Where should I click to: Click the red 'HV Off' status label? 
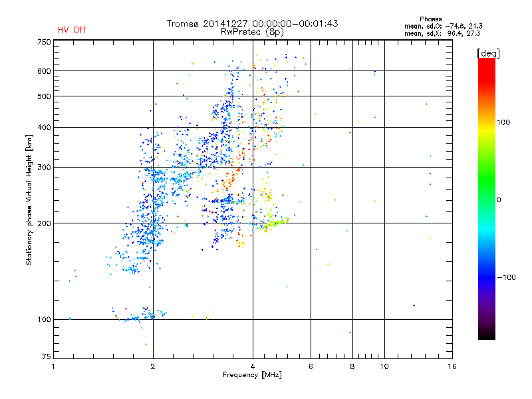(x=72, y=30)
